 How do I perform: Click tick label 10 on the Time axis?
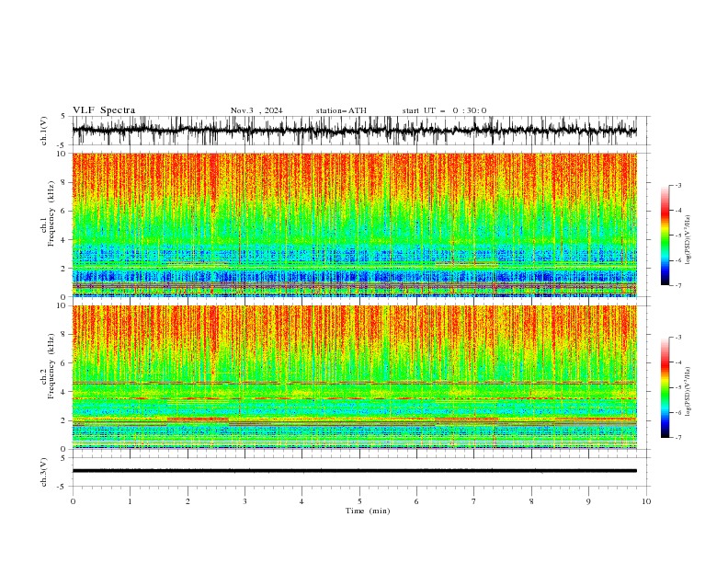pyautogui.click(x=646, y=501)
